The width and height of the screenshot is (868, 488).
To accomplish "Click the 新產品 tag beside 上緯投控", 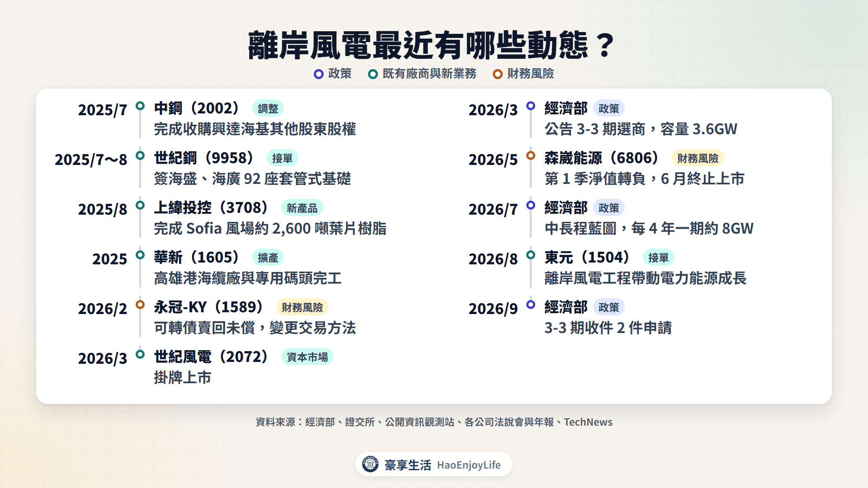I will tap(302, 208).
